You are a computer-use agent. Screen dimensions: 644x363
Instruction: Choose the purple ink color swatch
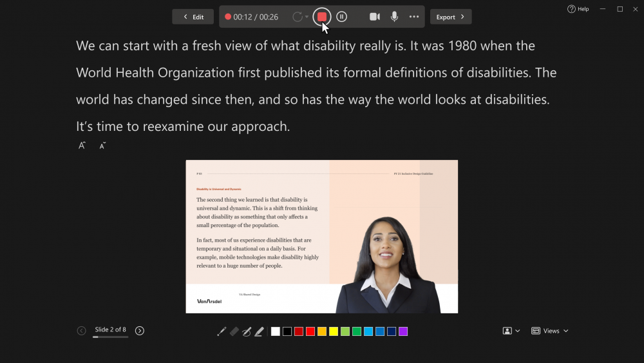coord(403,331)
